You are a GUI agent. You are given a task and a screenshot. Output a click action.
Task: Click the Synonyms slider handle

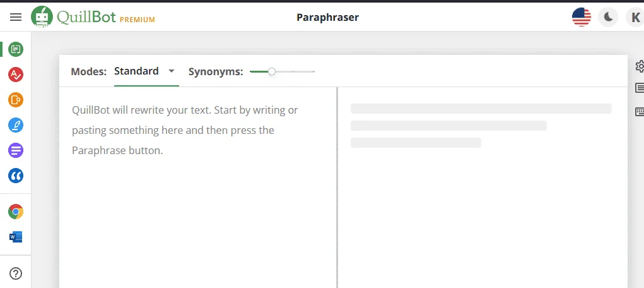pos(271,71)
